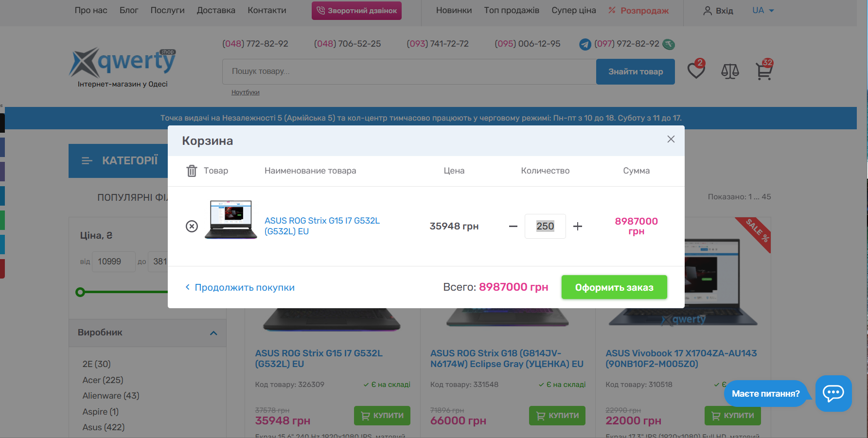
Task: Open ASUS ROG Strix G15 link in cart
Action: click(322, 226)
